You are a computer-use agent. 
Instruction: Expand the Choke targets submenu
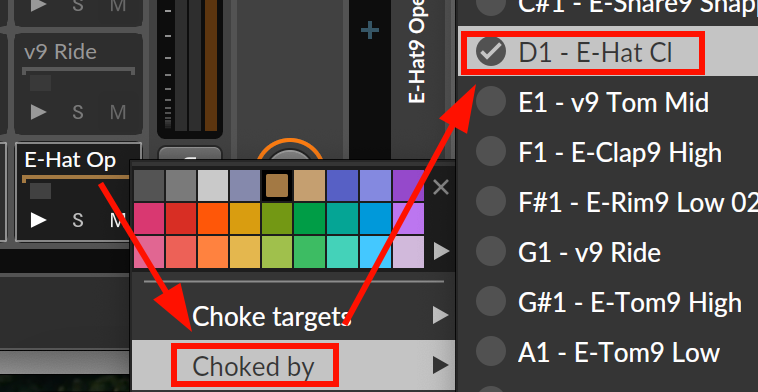tap(293, 316)
